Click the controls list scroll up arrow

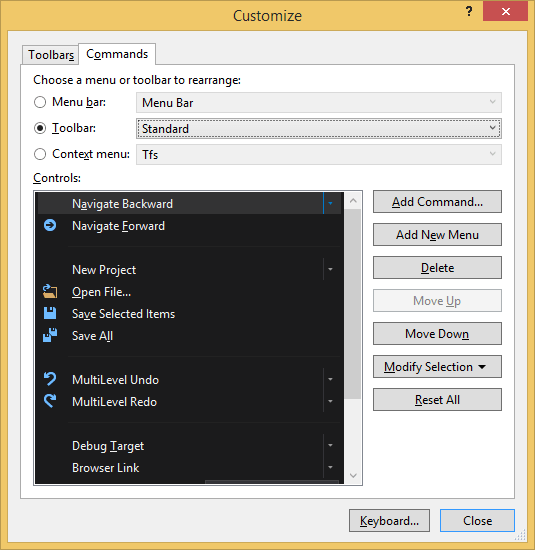click(353, 201)
